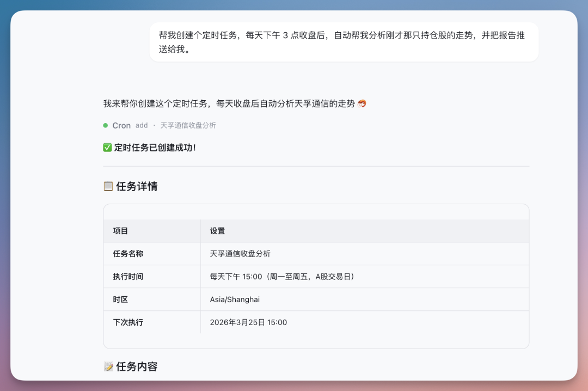Select the Cron tool label
This screenshot has width=588, height=391.
(x=121, y=125)
